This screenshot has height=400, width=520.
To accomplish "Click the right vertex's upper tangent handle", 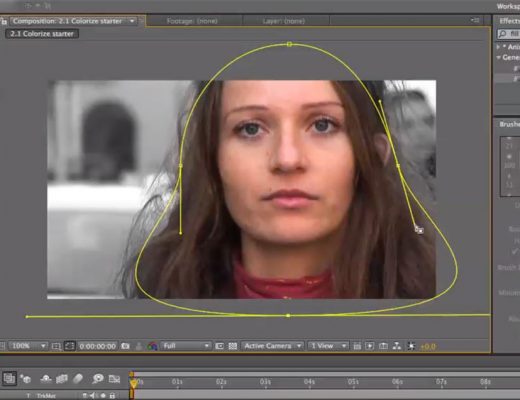I will (380, 100).
